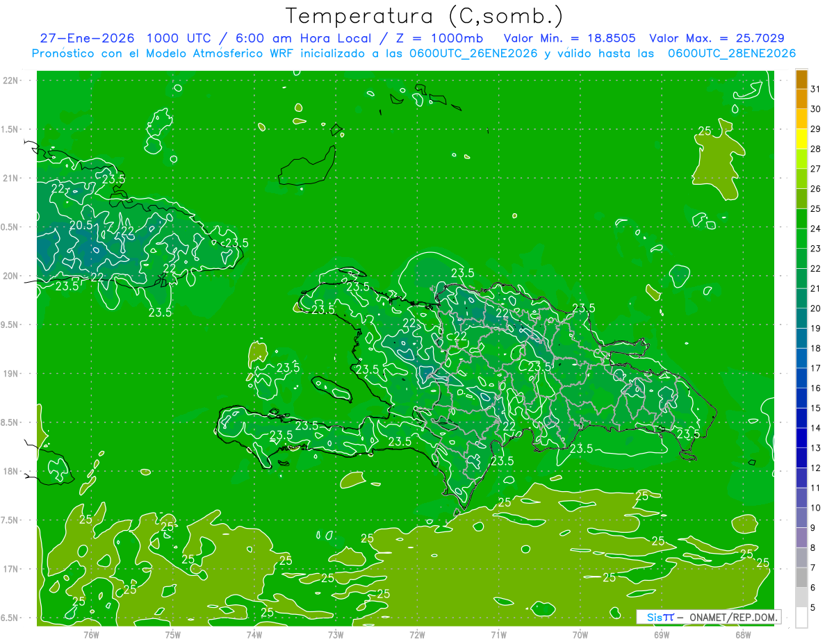Click the blue swatch between 16 and 17
The width and height of the screenshot is (834, 644).
pos(801,378)
